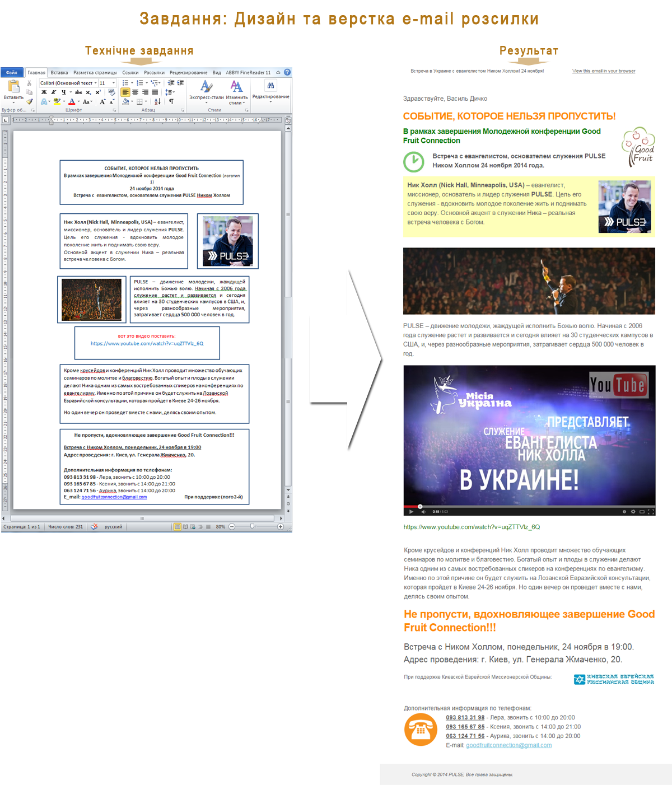Click the русский language indicator
The image size is (672, 785).
click(x=113, y=526)
